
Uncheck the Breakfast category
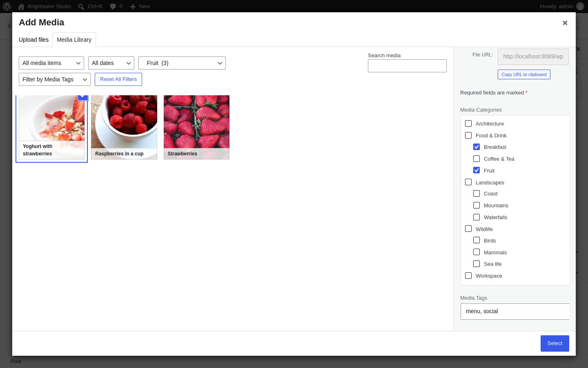click(477, 147)
